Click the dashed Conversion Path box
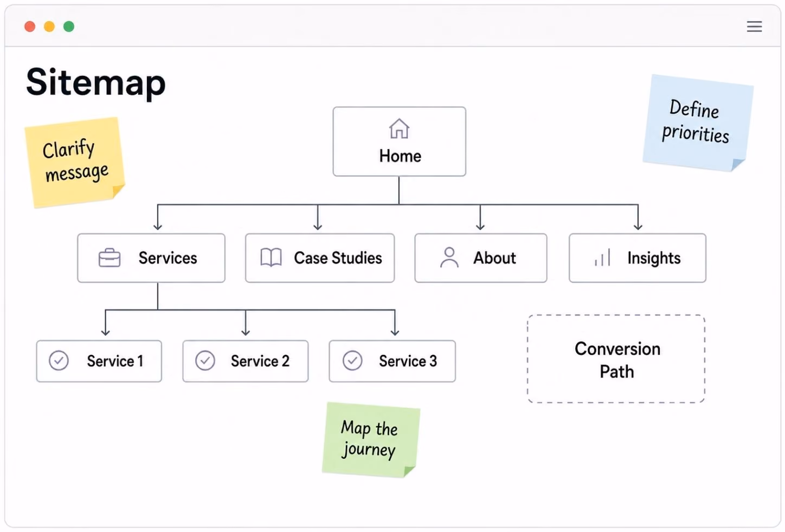 click(616, 359)
